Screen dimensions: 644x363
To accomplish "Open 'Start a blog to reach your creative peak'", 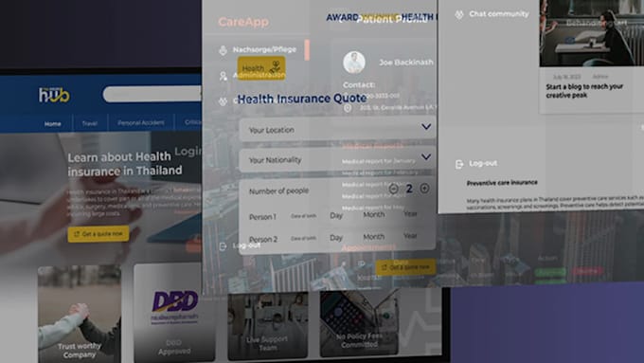I will point(584,91).
